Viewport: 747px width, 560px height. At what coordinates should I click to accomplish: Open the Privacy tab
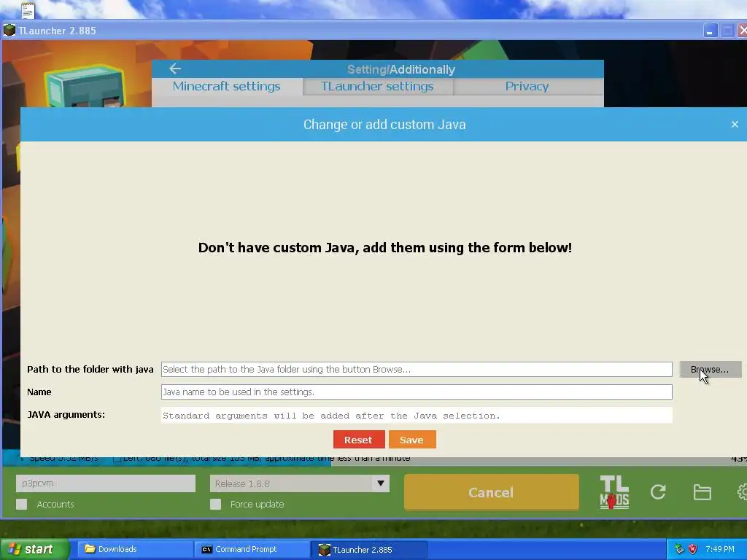(x=527, y=86)
